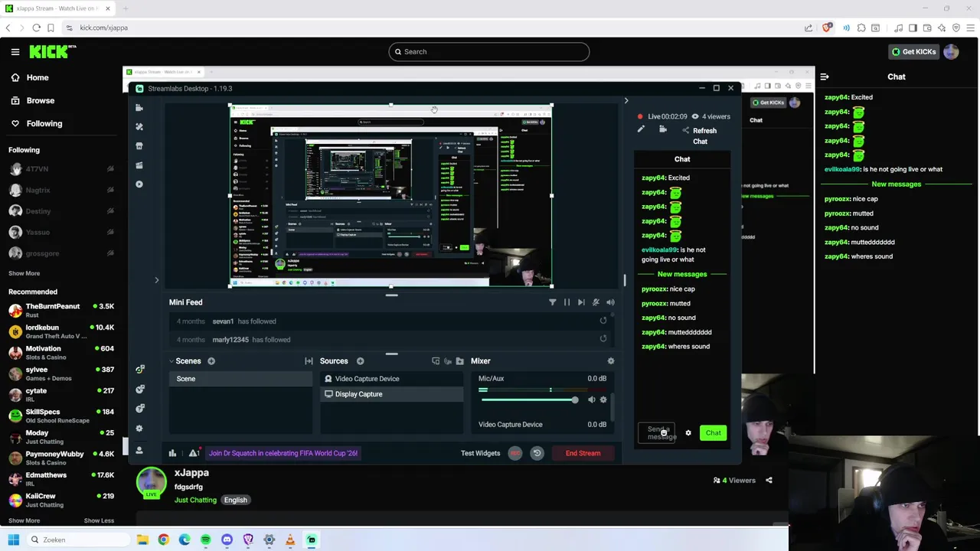Collapse live dock with the chevron arrow
This screenshot has height=551, width=980.
coord(626,101)
